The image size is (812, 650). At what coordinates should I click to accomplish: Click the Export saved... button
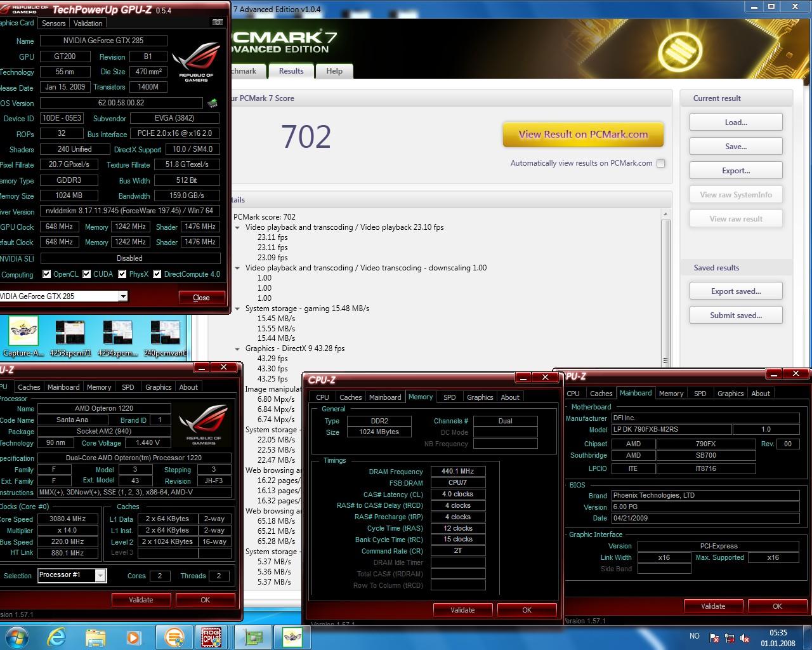pos(736,291)
